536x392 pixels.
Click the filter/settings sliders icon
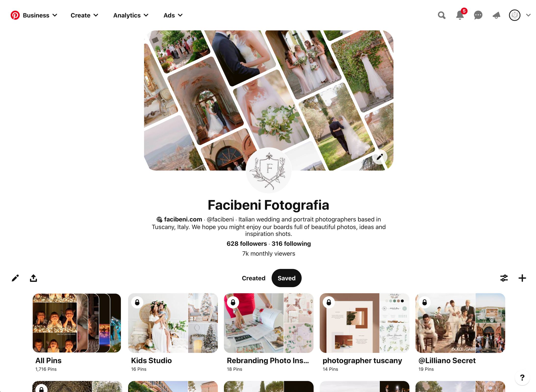(504, 278)
